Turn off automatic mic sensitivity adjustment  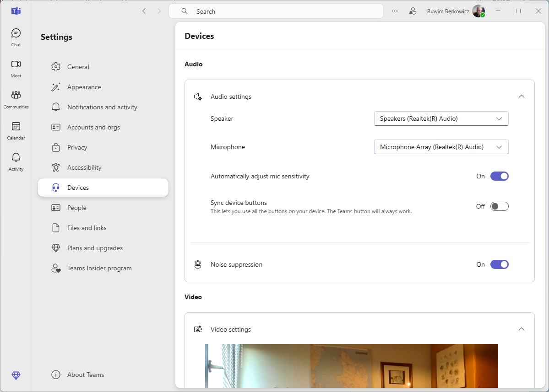(499, 176)
